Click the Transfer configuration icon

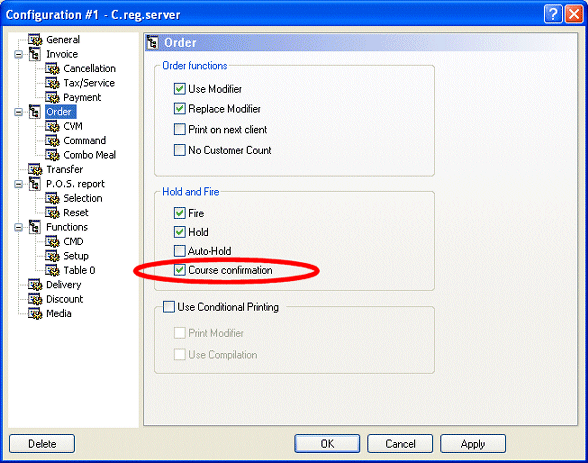[35, 169]
